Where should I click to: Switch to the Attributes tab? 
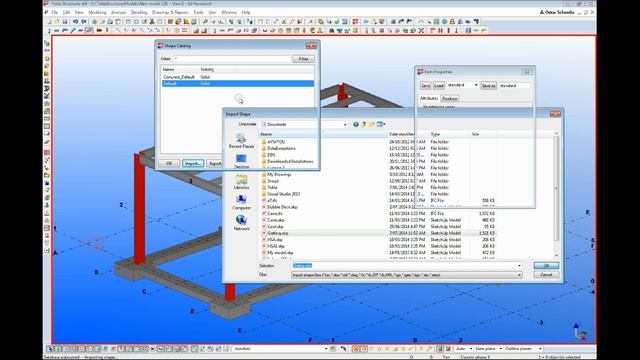[x=429, y=98]
